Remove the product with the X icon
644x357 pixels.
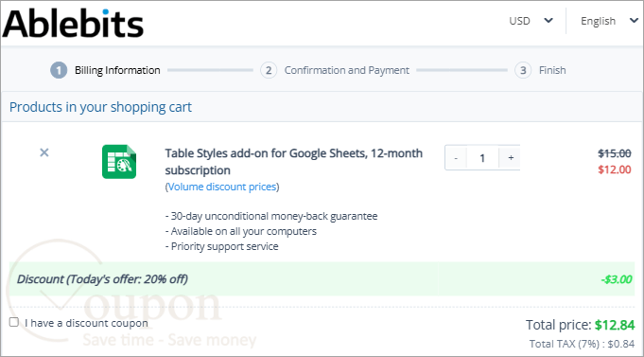coord(44,152)
